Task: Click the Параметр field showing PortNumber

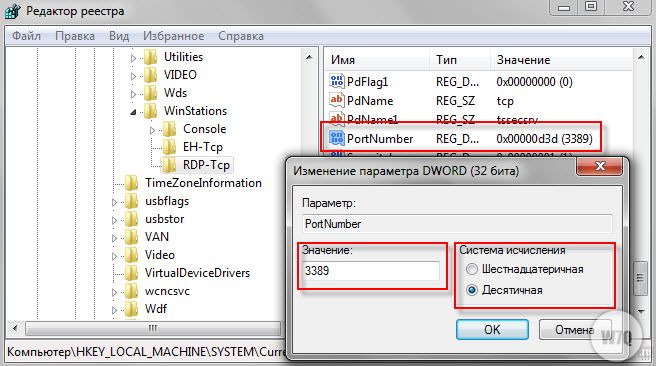Action: (x=457, y=224)
